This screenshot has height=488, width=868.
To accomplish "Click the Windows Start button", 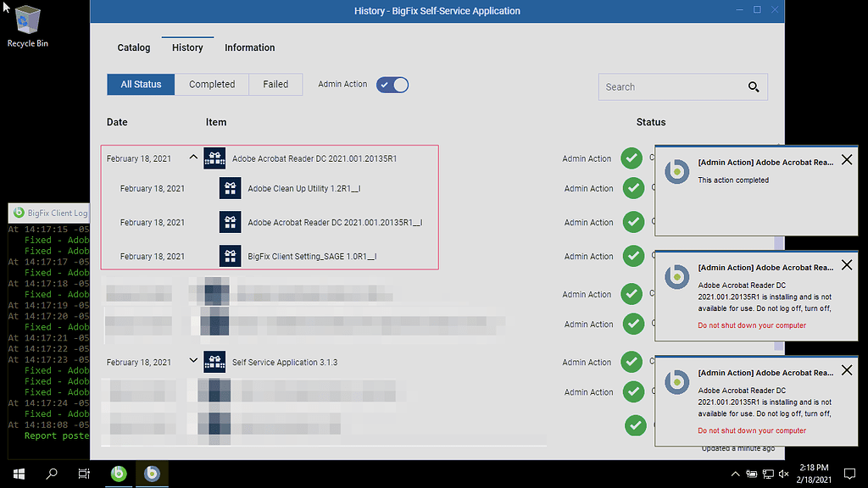I will point(17,474).
